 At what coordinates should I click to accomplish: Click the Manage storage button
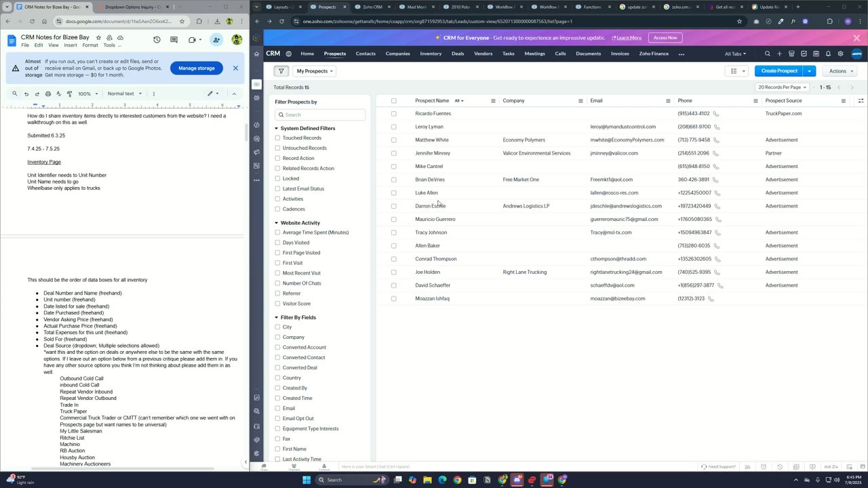tap(197, 68)
